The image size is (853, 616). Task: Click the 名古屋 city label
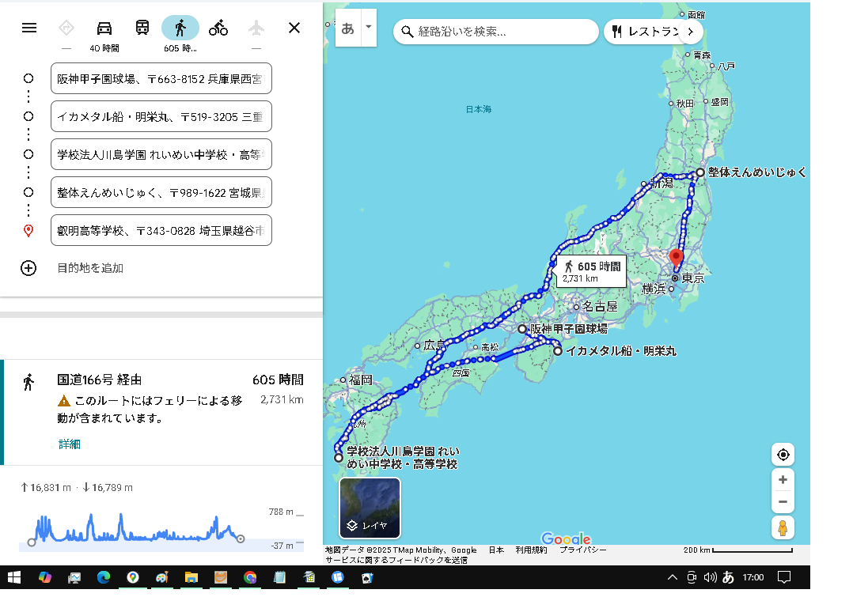click(x=600, y=307)
